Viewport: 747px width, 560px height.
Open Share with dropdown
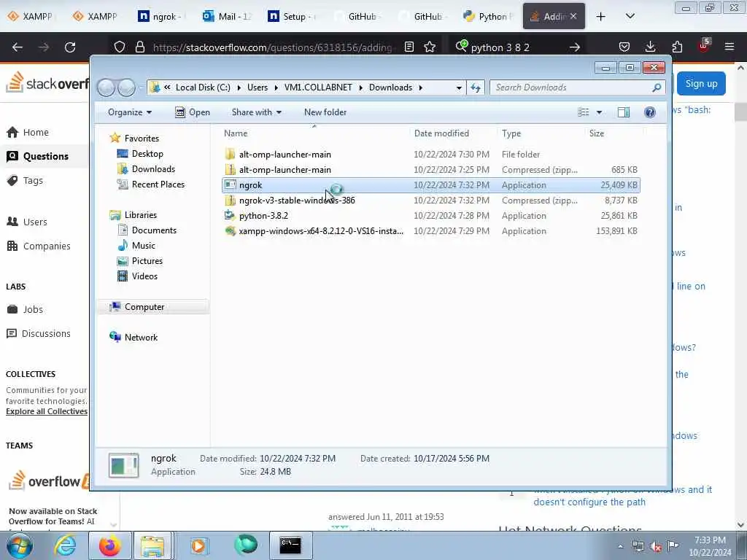256,112
